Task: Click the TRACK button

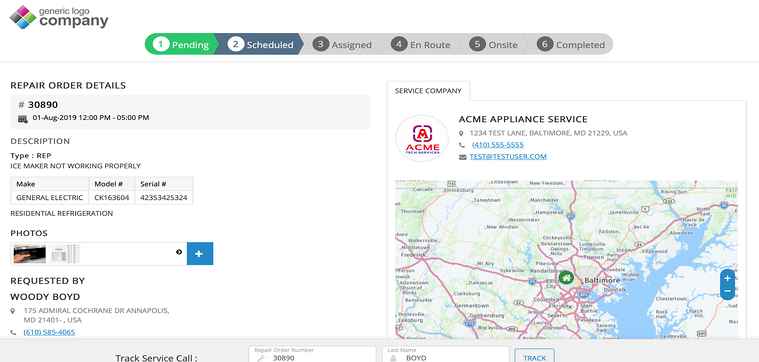Action: click(x=534, y=357)
